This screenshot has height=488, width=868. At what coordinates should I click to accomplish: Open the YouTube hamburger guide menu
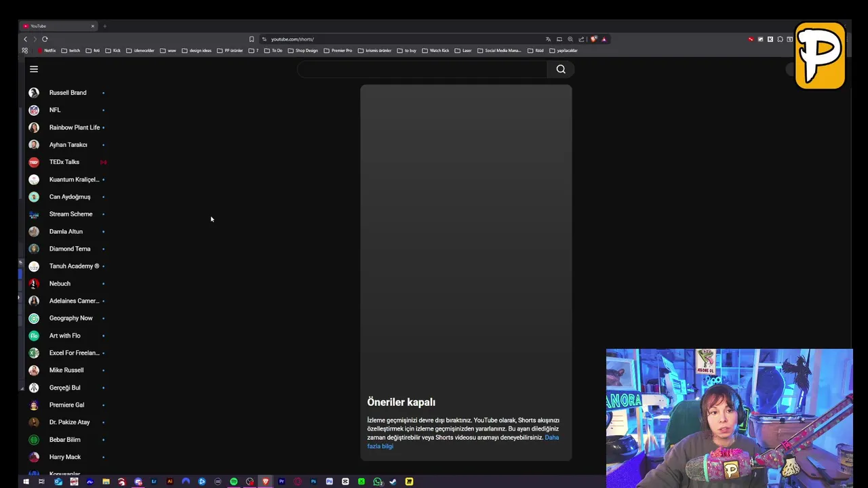point(34,69)
